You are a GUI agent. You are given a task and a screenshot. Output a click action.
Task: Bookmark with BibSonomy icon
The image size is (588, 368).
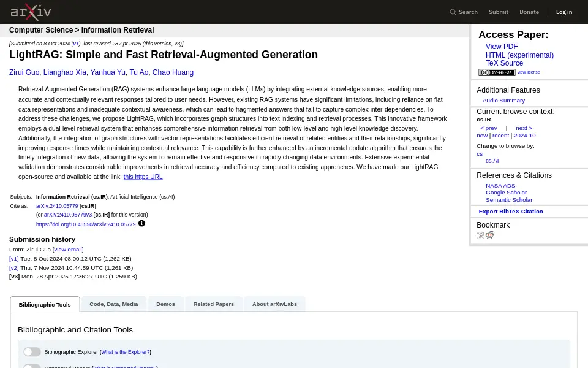tap(480, 236)
